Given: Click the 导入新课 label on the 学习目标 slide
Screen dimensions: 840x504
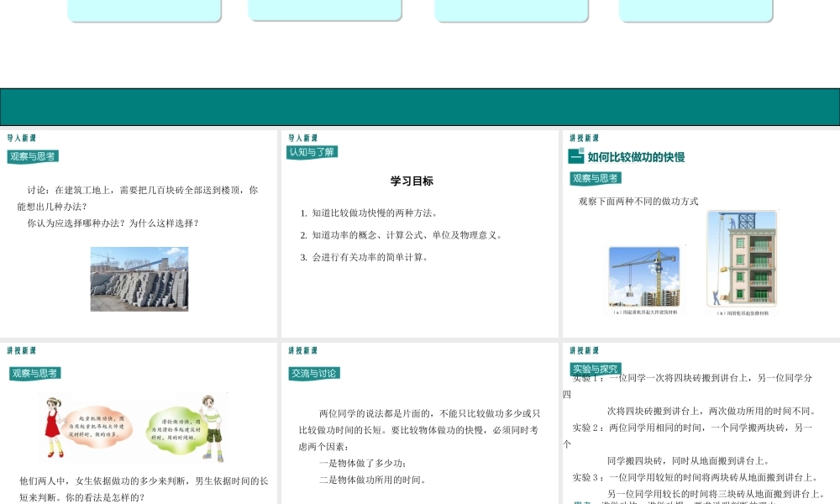Looking at the screenshot, I should click(302, 139).
